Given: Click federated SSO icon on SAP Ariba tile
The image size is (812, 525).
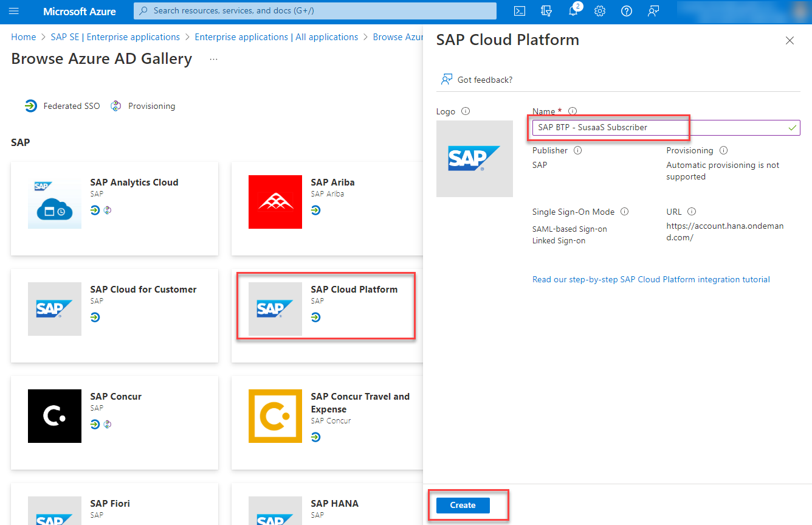Looking at the screenshot, I should [x=315, y=210].
